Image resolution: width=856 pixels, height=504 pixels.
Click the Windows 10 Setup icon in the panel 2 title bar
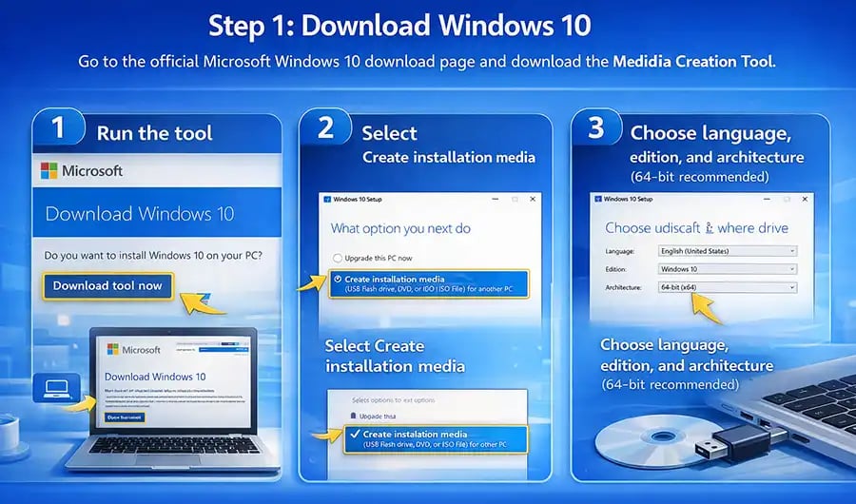[327, 200]
